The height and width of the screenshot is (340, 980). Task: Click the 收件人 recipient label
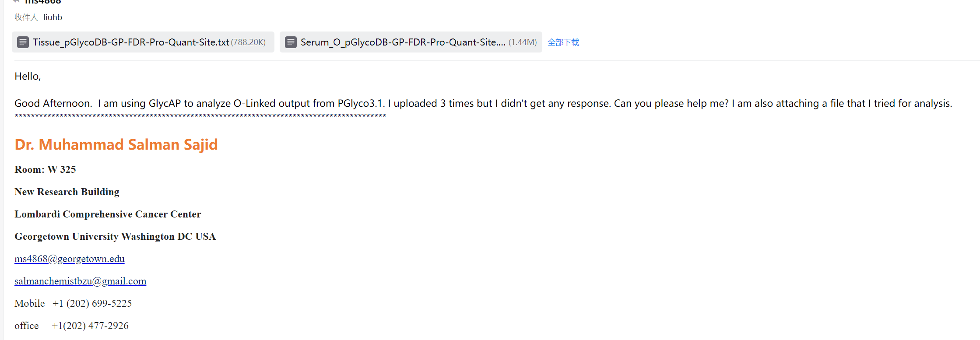tap(26, 18)
